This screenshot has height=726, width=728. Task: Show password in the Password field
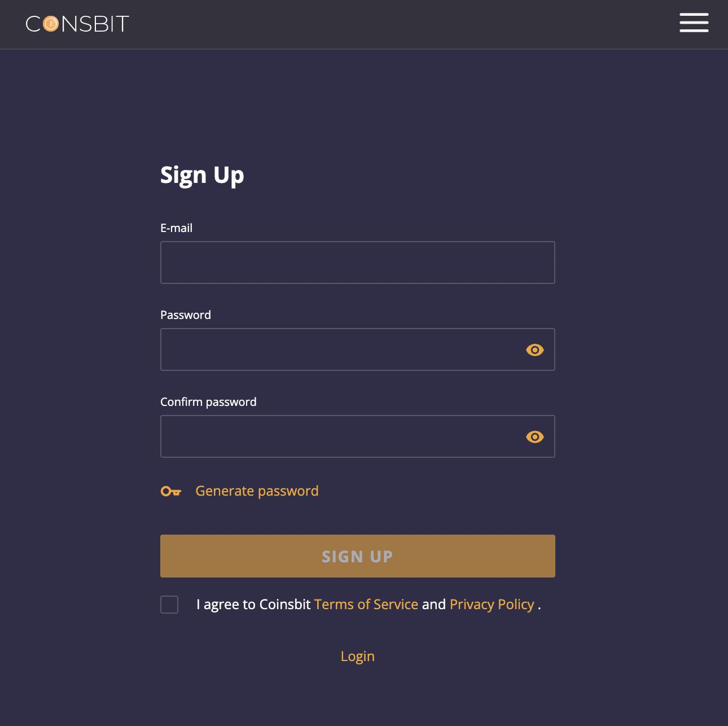pyautogui.click(x=534, y=350)
